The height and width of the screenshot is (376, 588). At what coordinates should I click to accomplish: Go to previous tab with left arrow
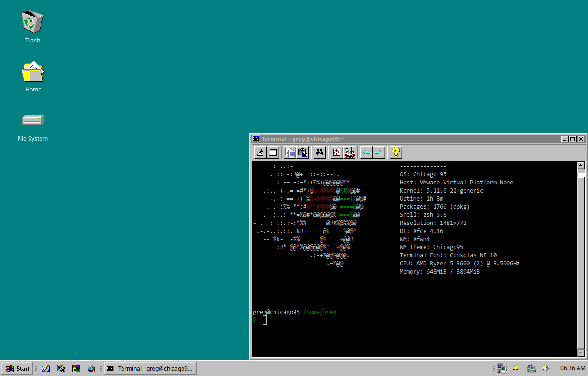[366, 152]
